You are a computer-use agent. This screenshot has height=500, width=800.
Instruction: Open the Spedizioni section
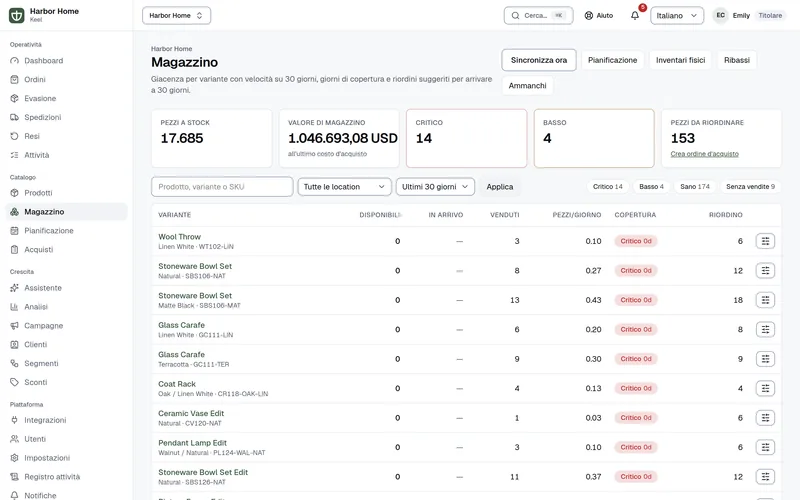click(x=66, y=117)
